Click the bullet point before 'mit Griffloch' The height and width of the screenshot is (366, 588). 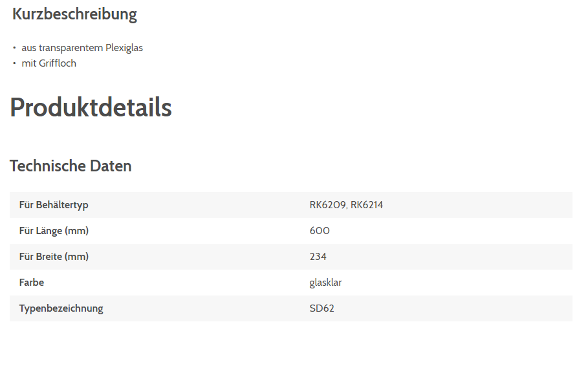click(x=14, y=63)
